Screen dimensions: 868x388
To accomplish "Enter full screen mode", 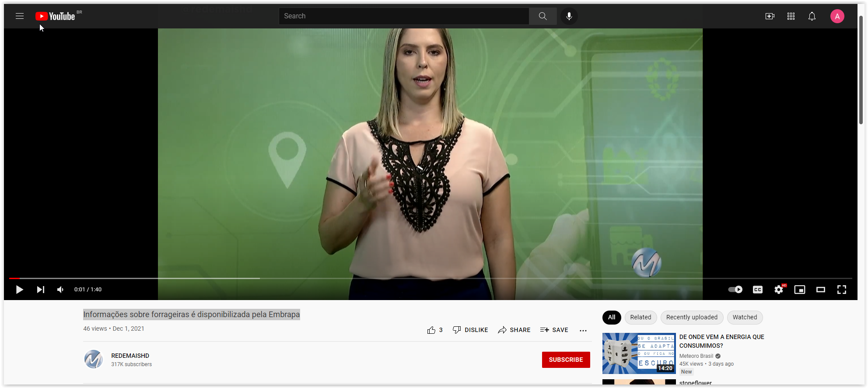I will (842, 290).
